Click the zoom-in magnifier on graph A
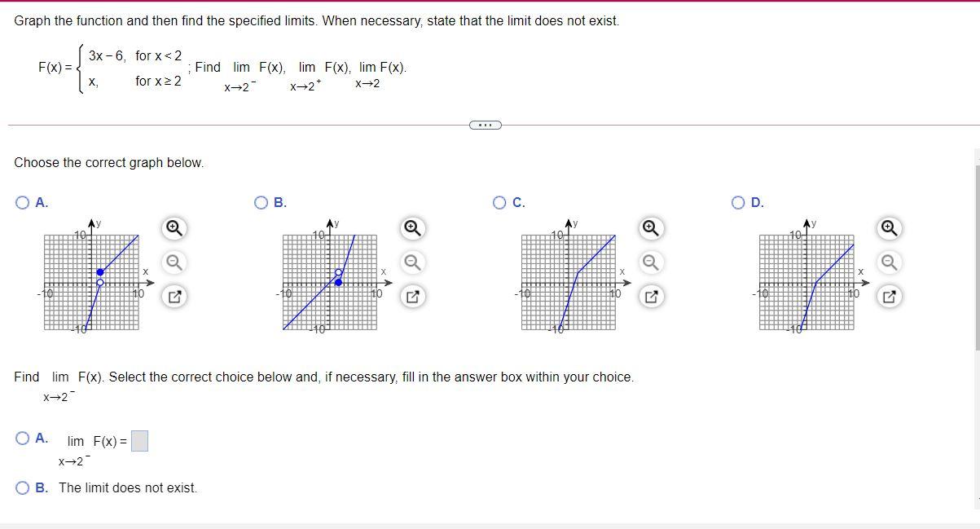Screen dimensions: 980x529 (173, 229)
